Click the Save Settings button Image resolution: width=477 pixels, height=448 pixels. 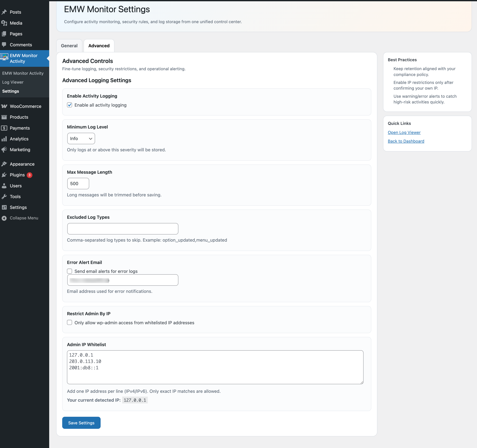[x=81, y=423]
